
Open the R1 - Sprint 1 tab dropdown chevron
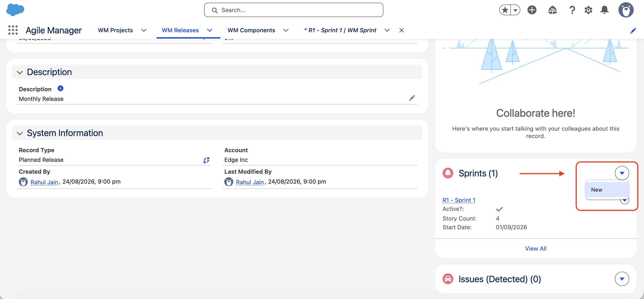387,30
